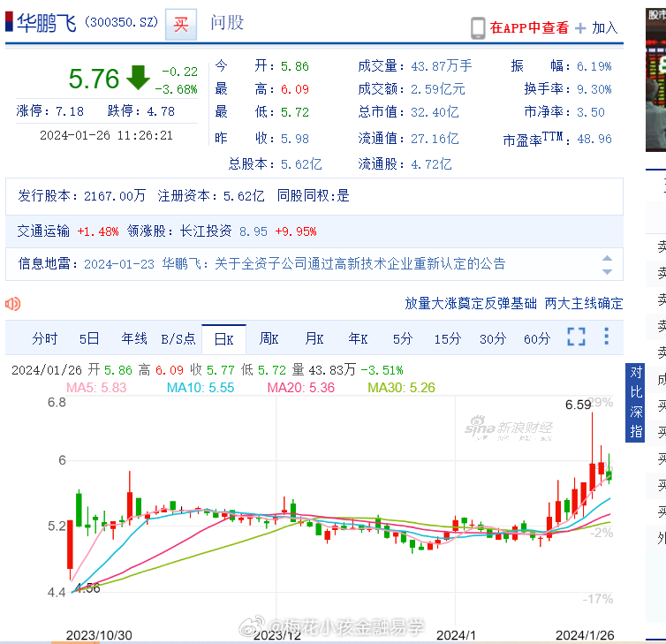Click the 最高 value 6.09
This screenshot has height=644, width=666.
[295, 89]
